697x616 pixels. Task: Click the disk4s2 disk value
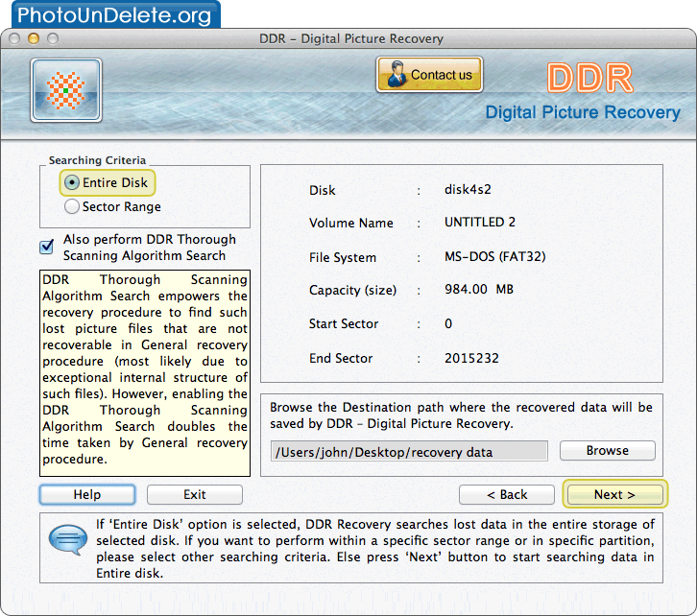coord(468,190)
